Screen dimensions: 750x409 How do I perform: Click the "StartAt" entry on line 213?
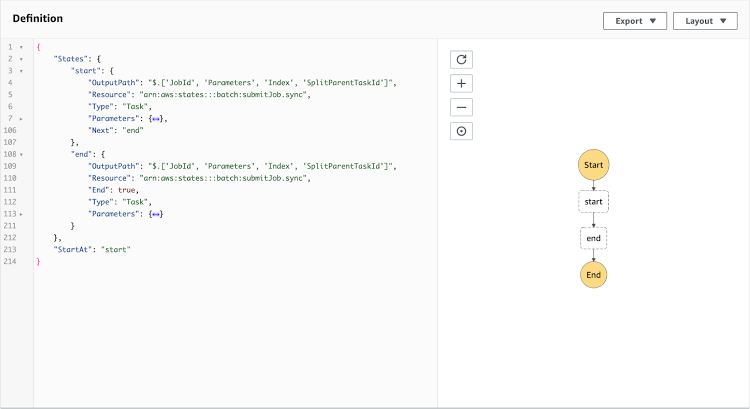pos(92,250)
